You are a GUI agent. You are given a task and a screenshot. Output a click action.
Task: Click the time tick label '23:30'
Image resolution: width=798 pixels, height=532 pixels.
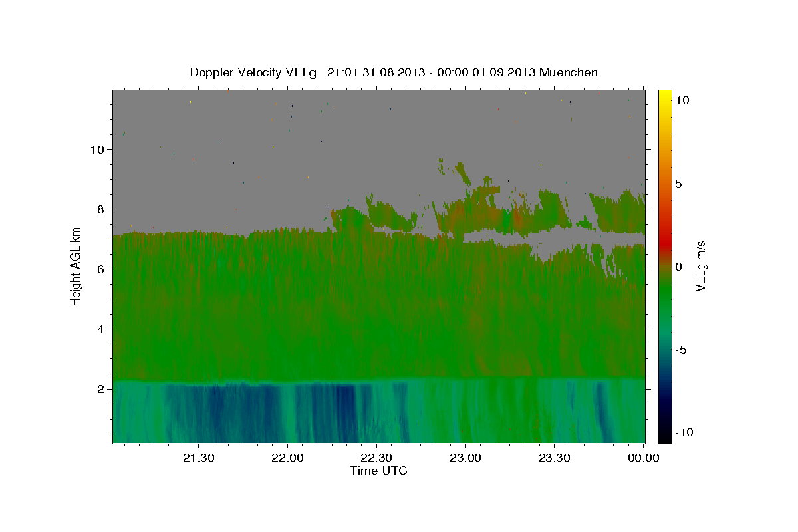pos(555,458)
